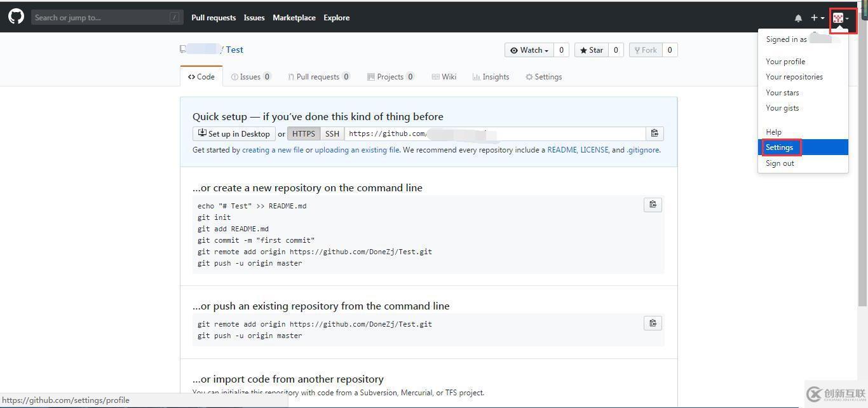868x408 pixels.
Task: Click the echo "# Test" >> README.md line
Action: (252, 206)
